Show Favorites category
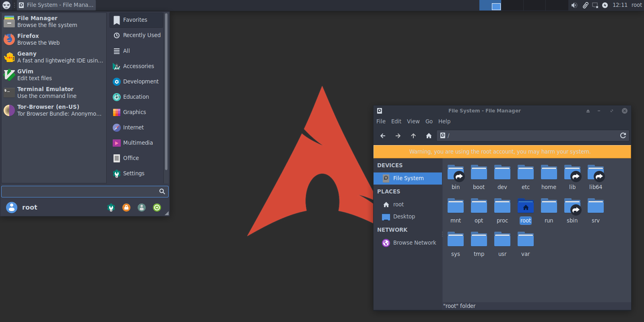Screen dimensions: 644x322 (136, 20)
